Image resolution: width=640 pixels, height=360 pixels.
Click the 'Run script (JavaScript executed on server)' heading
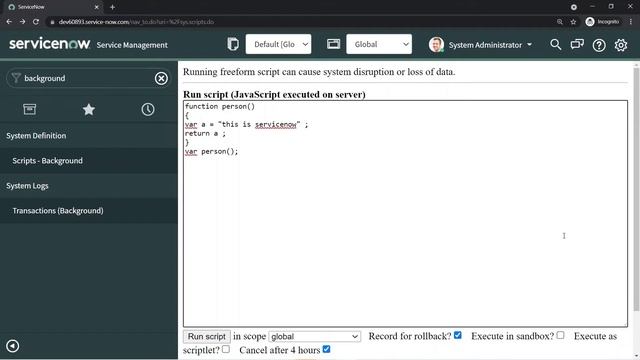click(274, 94)
